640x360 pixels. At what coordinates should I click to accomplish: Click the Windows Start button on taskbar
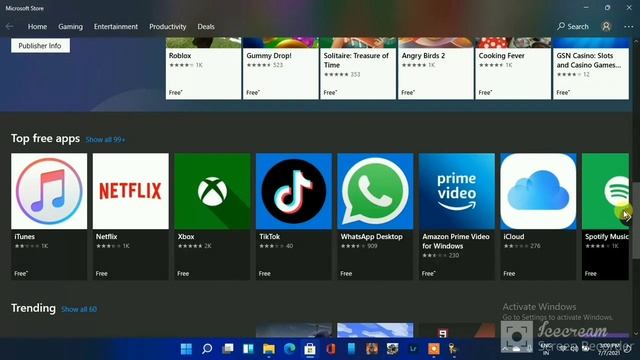(x=186, y=349)
